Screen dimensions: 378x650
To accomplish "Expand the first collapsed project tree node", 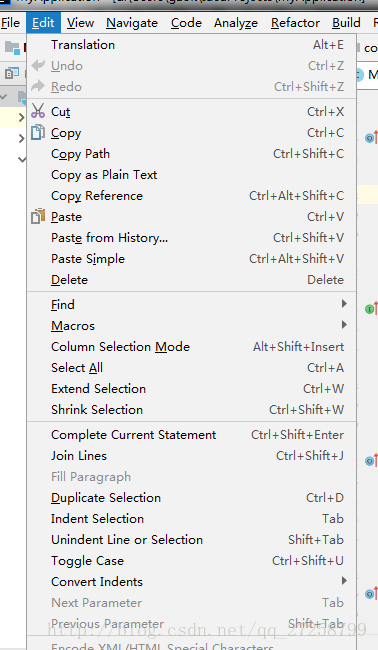I will [x=22, y=118].
